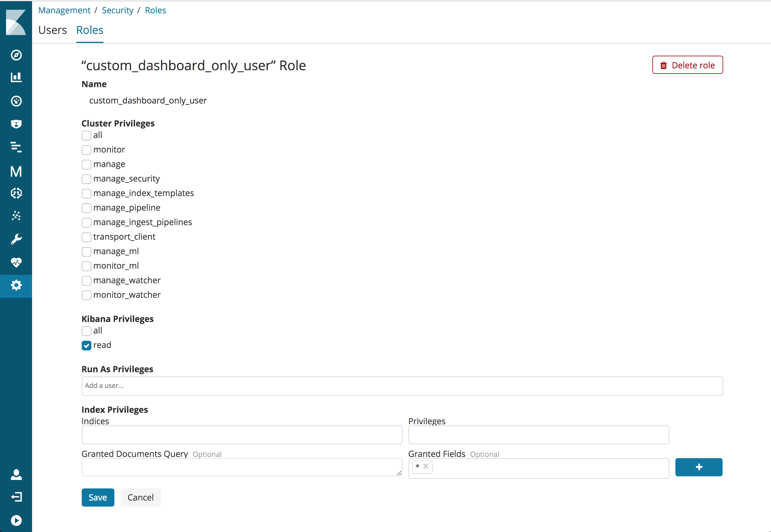
Task: Select the Management gear icon
Action: click(16, 285)
